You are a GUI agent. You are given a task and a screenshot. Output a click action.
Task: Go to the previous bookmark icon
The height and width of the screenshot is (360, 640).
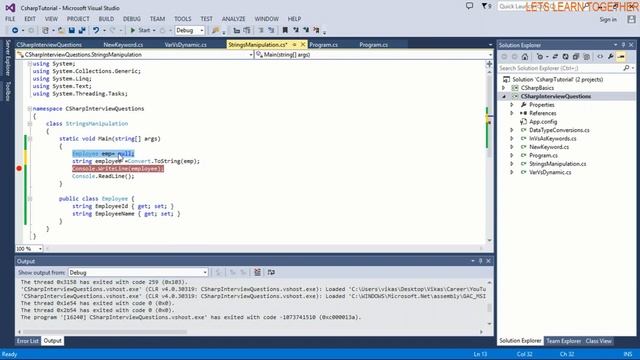point(296,30)
